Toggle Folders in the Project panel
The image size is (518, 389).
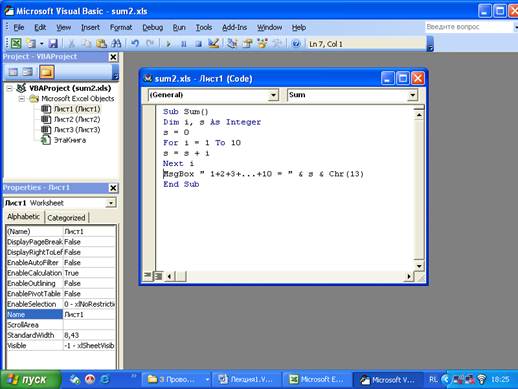[x=46, y=72]
